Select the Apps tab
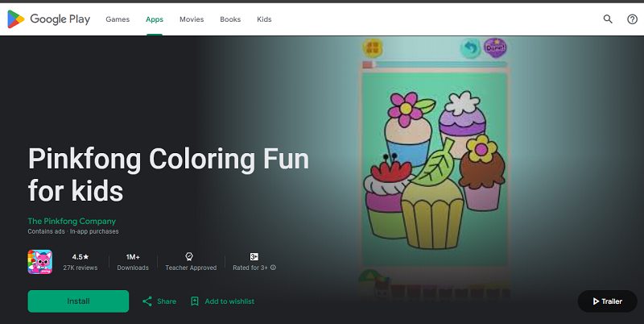644x324 pixels. (155, 19)
